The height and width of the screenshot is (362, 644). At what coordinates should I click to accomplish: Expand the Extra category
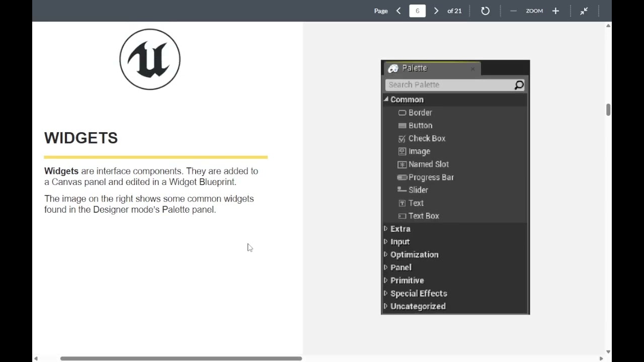tap(386, 229)
